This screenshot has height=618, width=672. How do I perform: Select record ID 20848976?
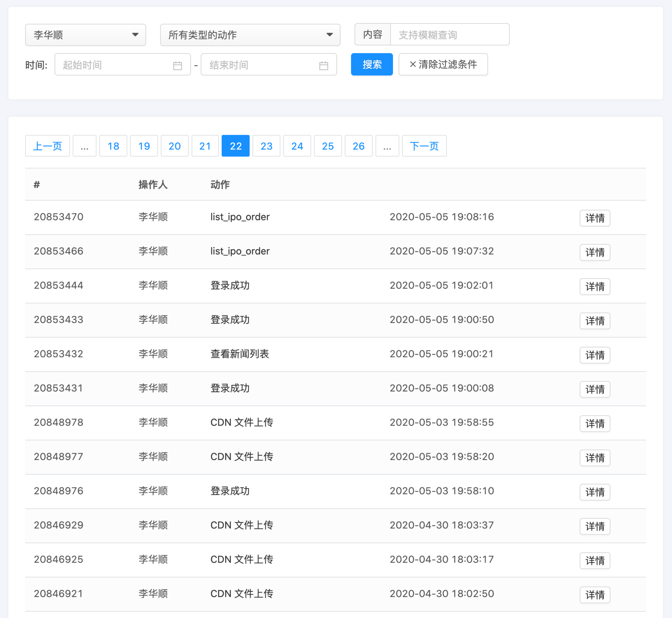58,491
